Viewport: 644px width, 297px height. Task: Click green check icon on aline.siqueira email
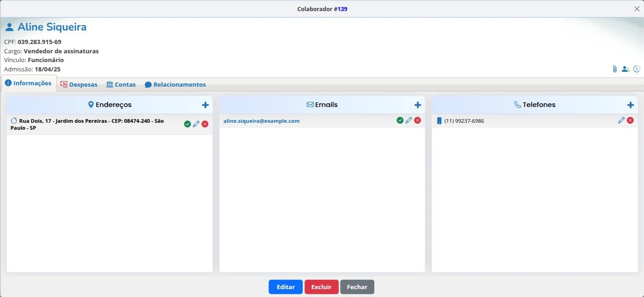point(400,120)
